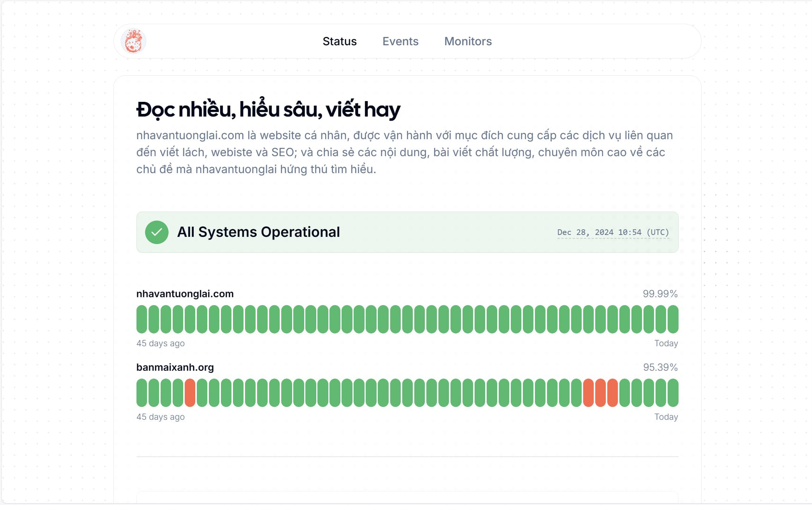The width and height of the screenshot is (812, 505).
Task: Go to the Monitors tab
Action: click(x=468, y=41)
